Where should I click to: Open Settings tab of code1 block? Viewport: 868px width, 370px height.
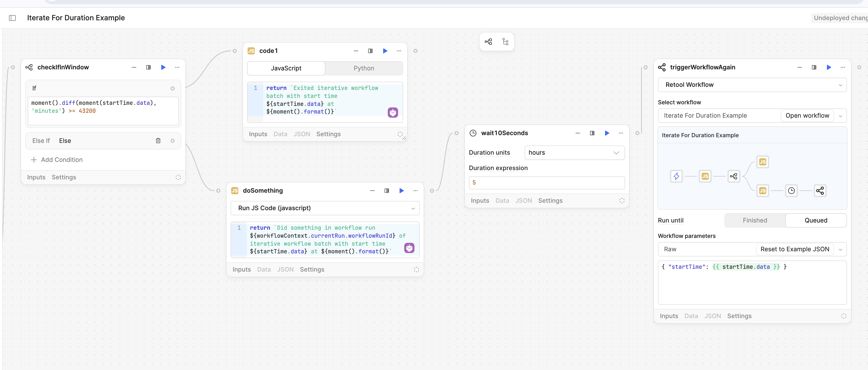pos(328,134)
